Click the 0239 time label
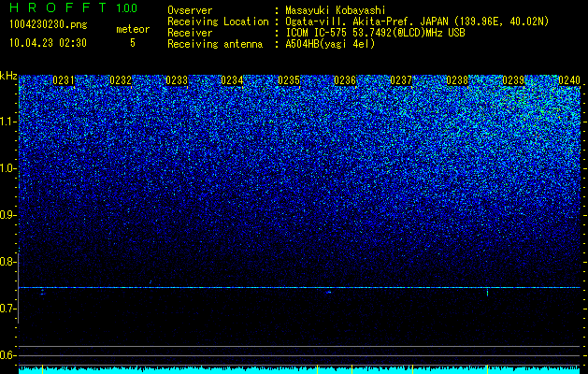Viewport: 588px width, 374px height. point(513,80)
